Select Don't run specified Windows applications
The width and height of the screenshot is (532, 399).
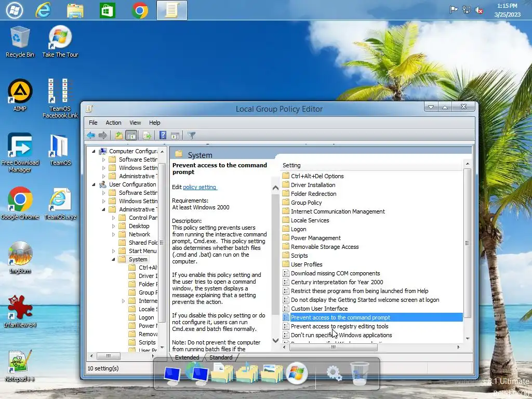pyautogui.click(x=341, y=335)
